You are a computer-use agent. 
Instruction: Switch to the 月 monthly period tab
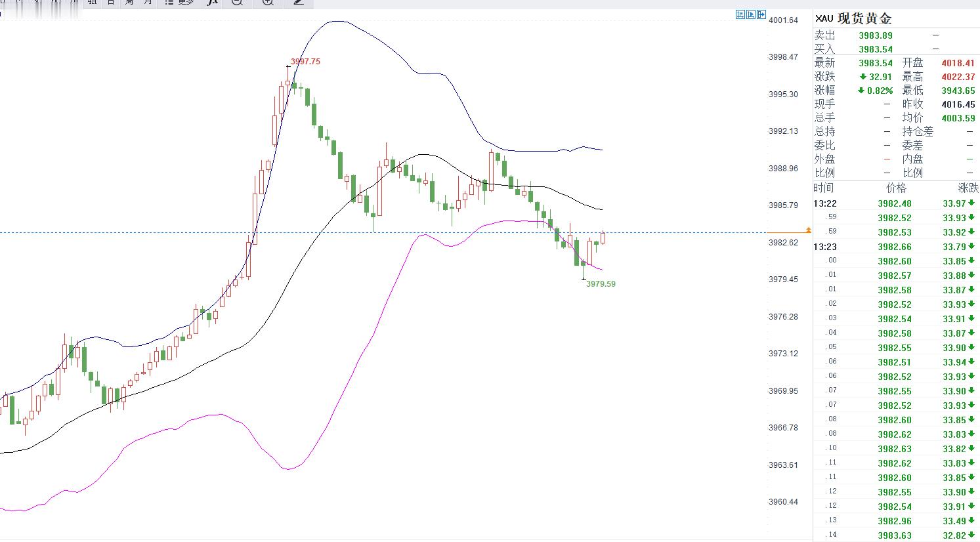coord(148,3)
